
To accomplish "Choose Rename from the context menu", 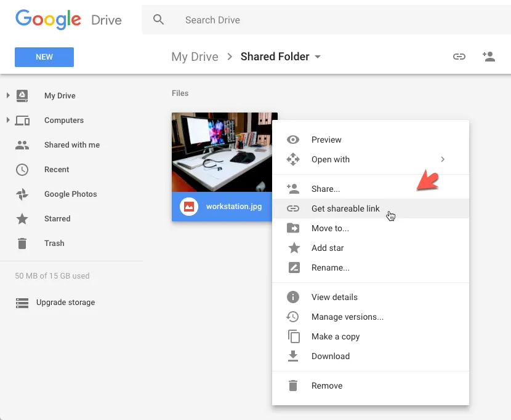I will (331, 267).
